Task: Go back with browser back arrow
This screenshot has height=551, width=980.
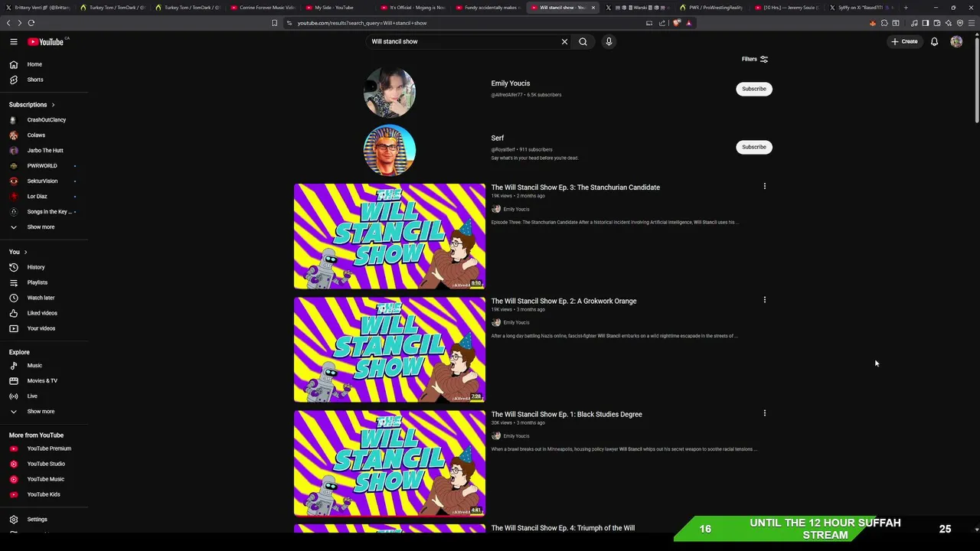Action: coord(8,23)
